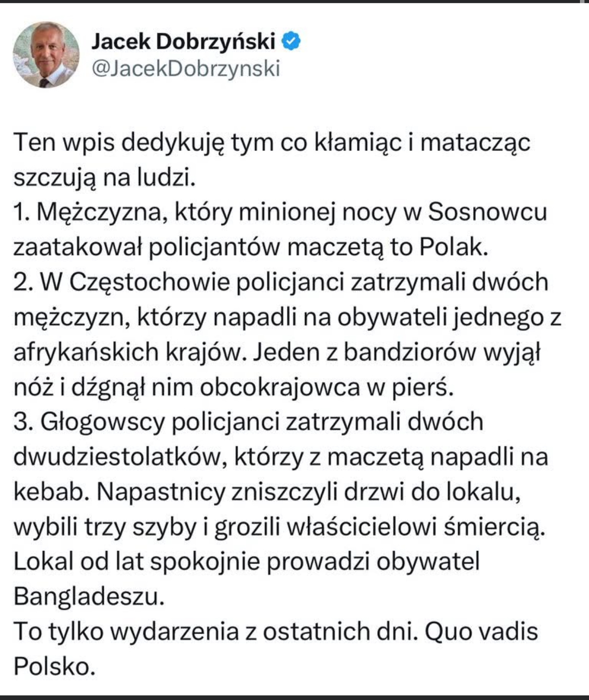Viewport: 589px width, 700px height.
Task: Click the phrase 'Quo vadis' near the end
Action: coord(482,632)
